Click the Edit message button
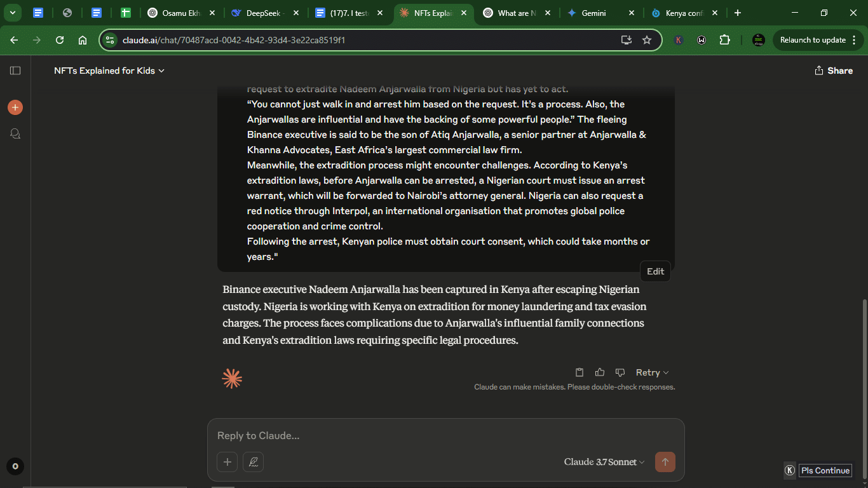 point(655,271)
